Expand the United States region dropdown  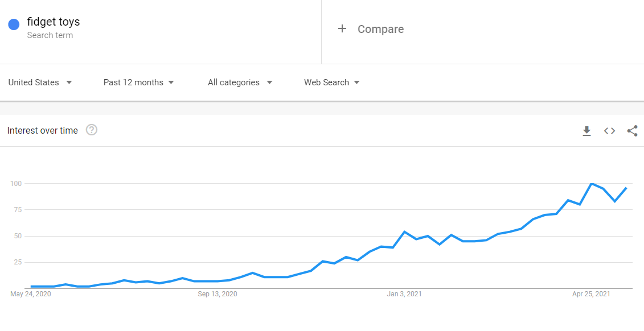click(40, 82)
